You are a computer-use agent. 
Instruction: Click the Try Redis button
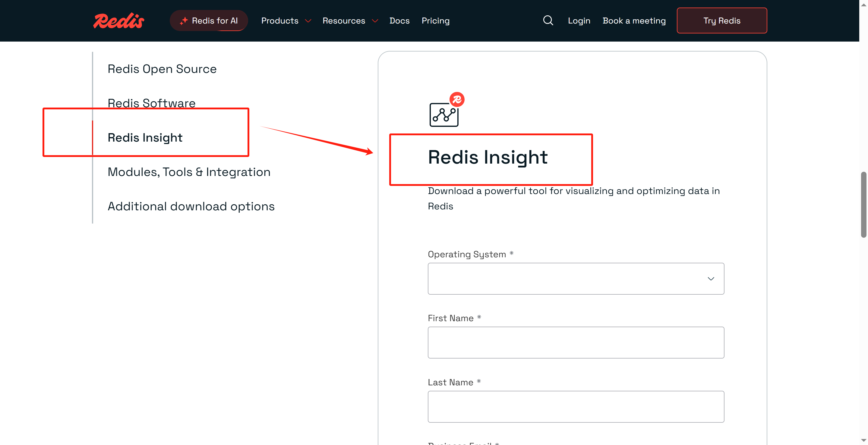pos(721,21)
